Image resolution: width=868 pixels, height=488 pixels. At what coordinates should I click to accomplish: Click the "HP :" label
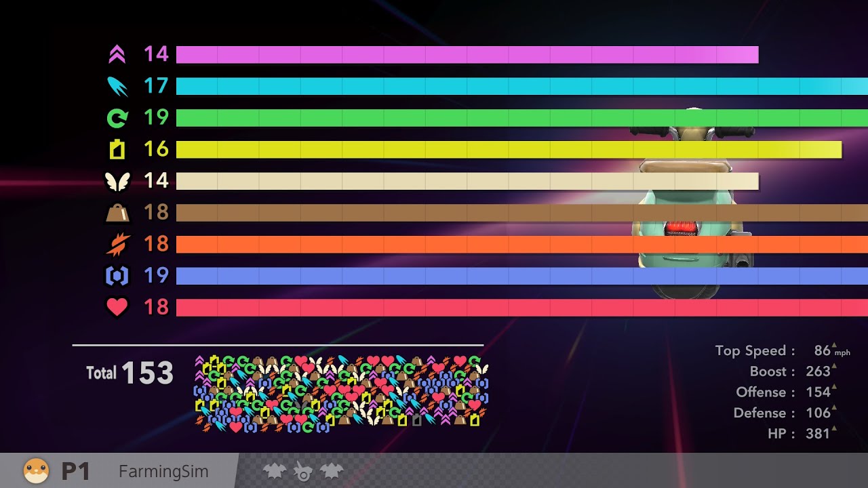782,434
